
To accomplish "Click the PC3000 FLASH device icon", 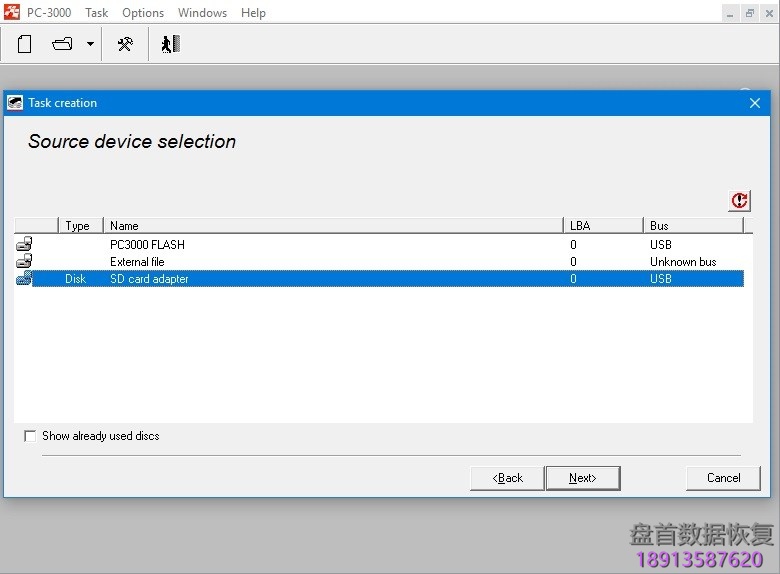I will 24,244.
